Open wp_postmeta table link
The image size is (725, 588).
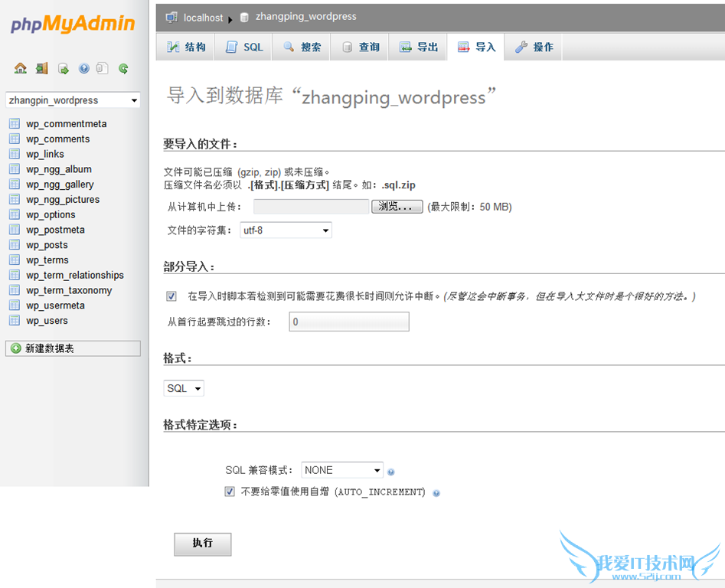pos(55,230)
